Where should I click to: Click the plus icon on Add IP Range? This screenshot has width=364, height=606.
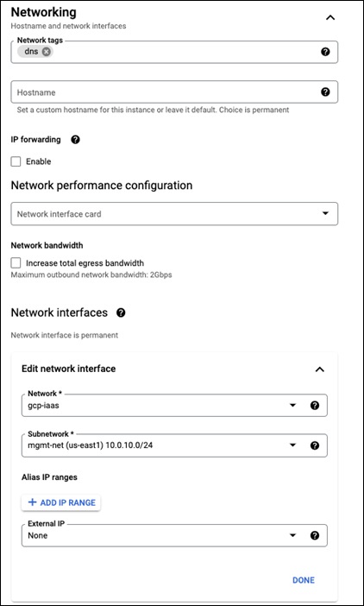pyautogui.click(x=33, y=502)
